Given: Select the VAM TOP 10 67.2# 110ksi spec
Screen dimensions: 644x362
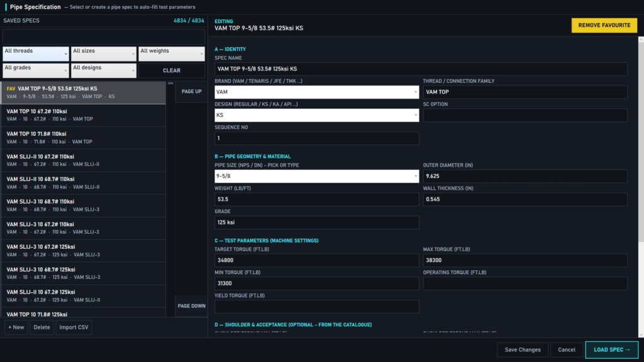Looking at the screenshot, I should (84, 116).
